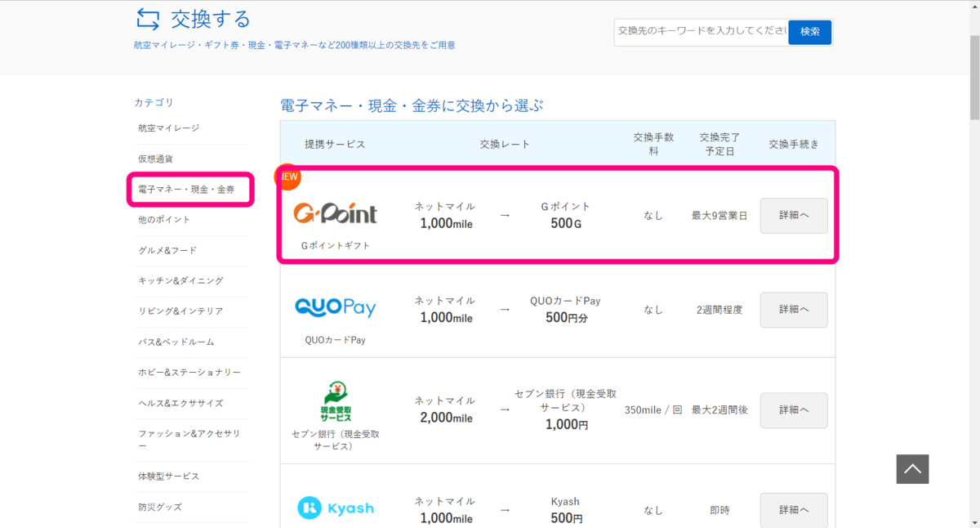
Task: Click セブン銀行（現金受取サービス） name under logo
Action: pyautogui.click(x=335, y=441)
